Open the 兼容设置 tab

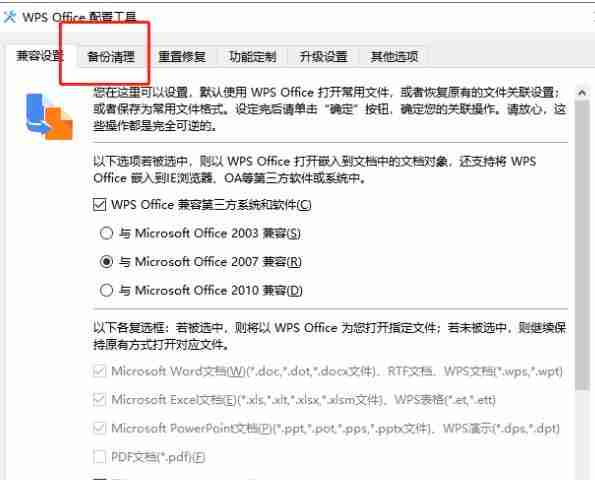(40, 56)
